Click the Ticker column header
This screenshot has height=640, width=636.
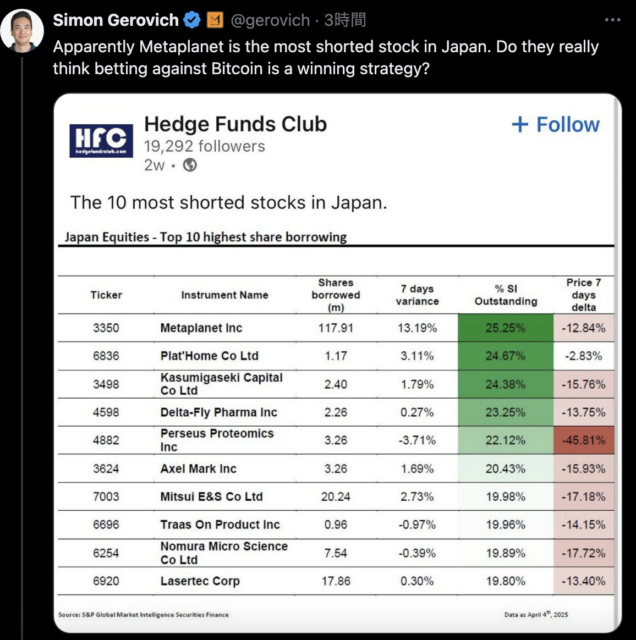click(106, 295)
